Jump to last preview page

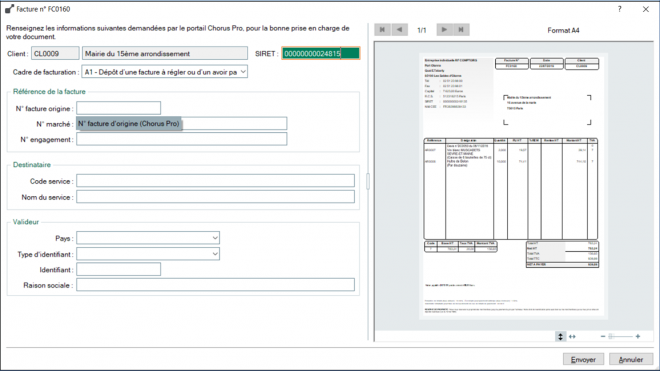(461, 29)
